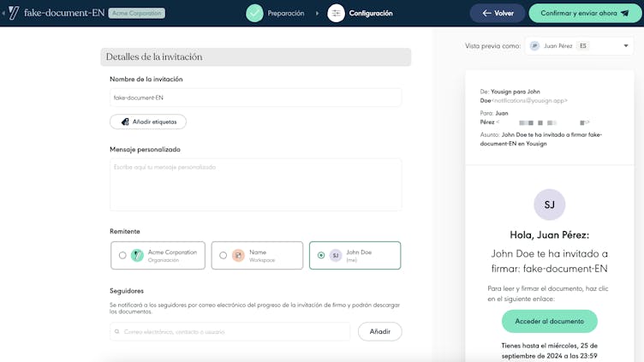The height and width of the screenshot is (362, 644).
Task: Open the Vista previa como dropdown
Action: click(579, 46)
